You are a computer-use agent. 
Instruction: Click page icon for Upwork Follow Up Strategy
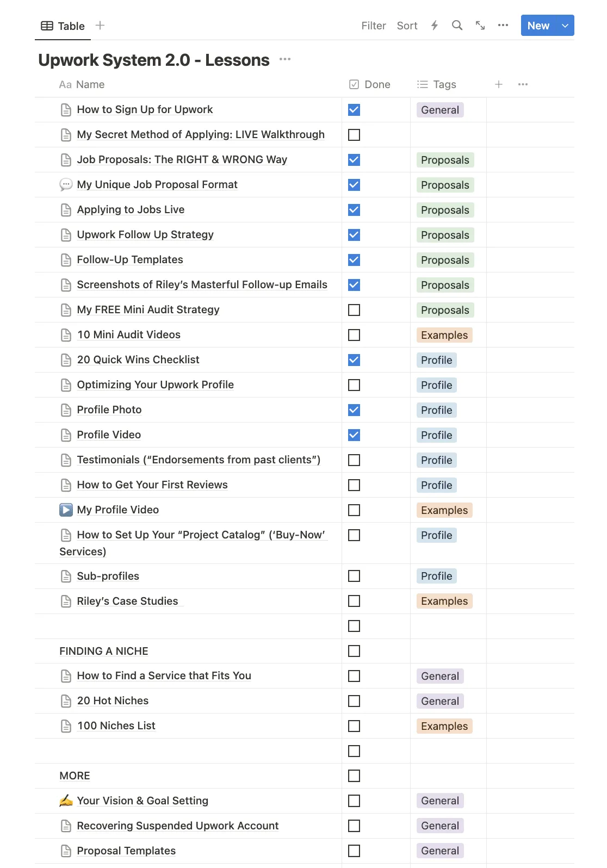pyautogui.click(x=66, y=235)
